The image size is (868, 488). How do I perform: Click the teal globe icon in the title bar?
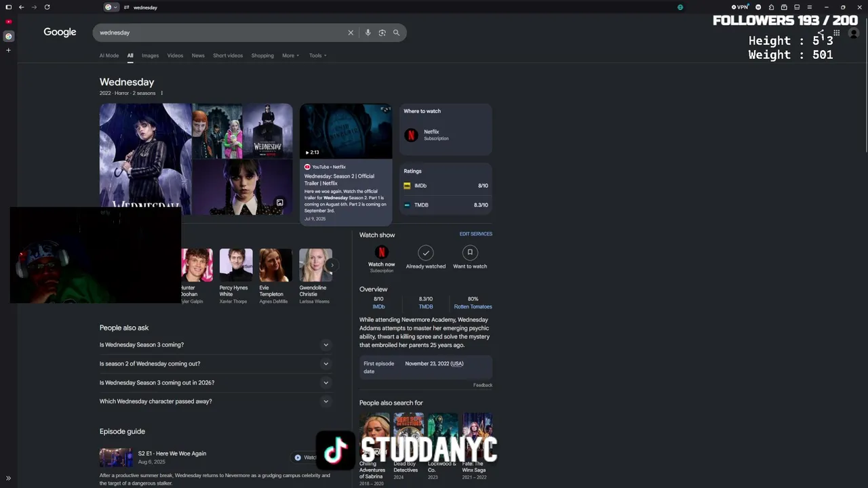680,7
